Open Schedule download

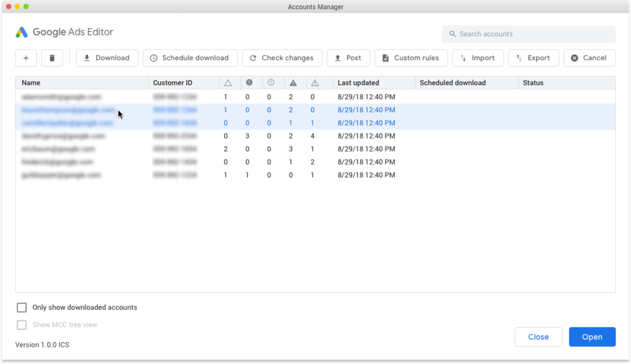click(x=190, y=58)
